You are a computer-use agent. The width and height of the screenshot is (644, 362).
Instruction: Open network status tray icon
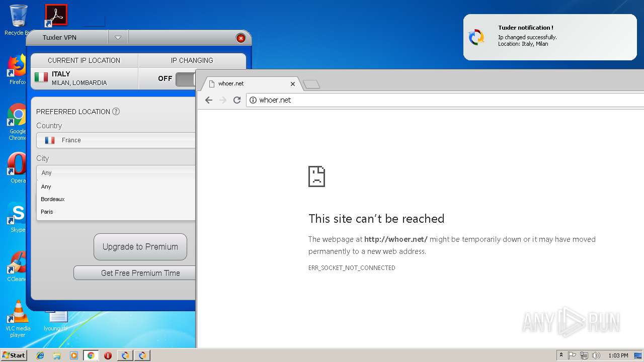tap(584, 355)
